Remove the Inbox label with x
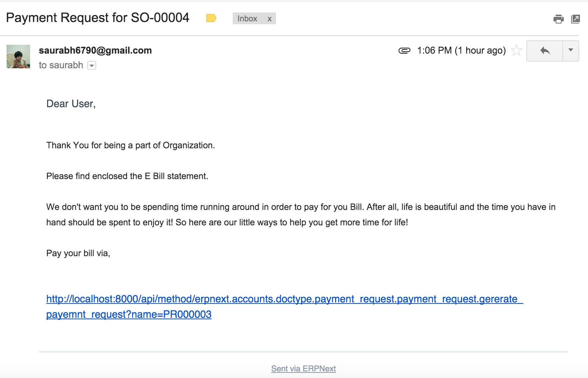The image size is (588, 378). (x=269, y=19)
